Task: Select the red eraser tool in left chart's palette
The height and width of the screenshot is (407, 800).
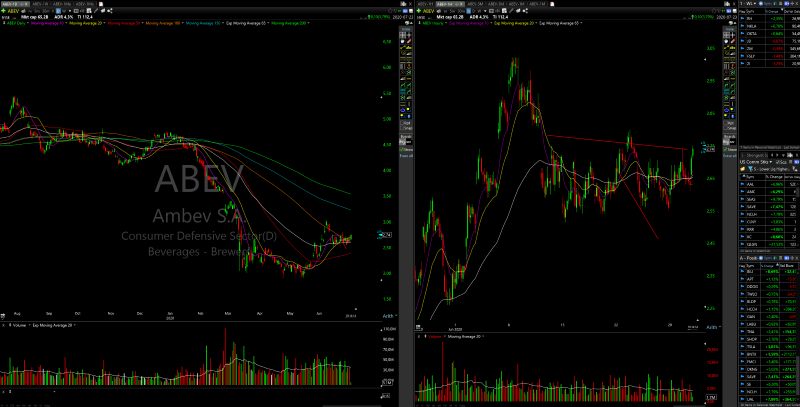Action: point(409,41)
